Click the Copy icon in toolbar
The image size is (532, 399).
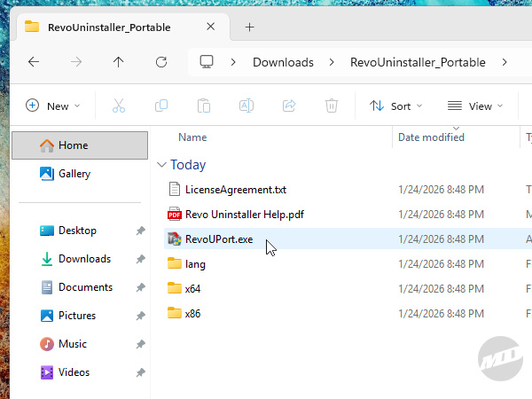[160, 106]
